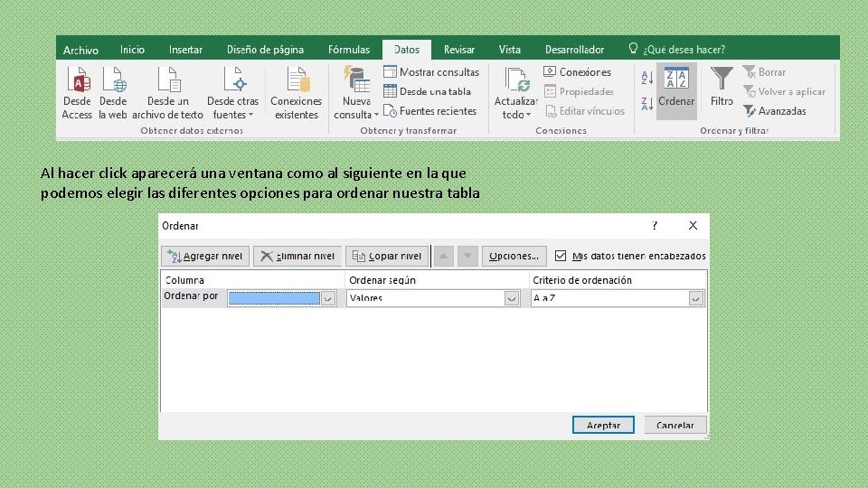Open the Archivo tab
Screen dimensions: 868x488
[x=80, y=50]
